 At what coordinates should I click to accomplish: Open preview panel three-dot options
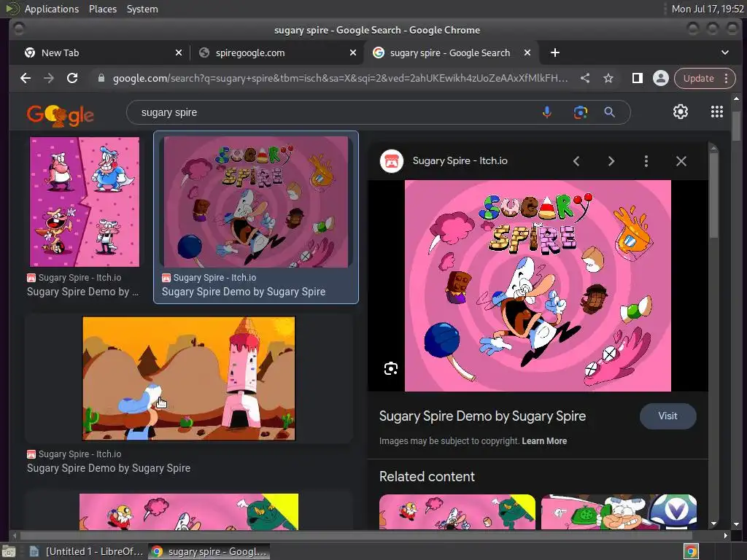coord(646,161)
